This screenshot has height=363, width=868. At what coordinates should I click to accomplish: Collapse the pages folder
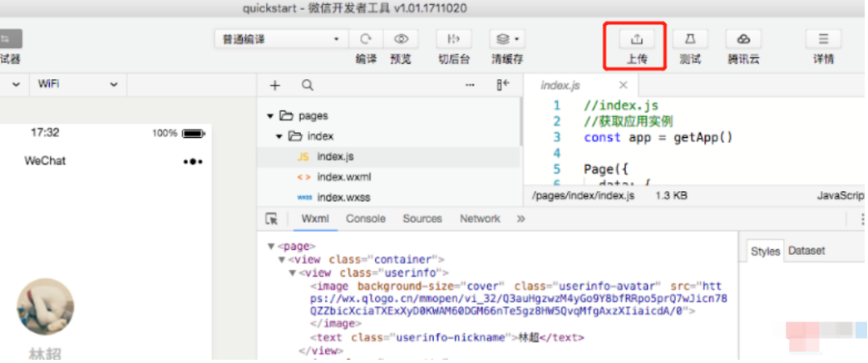point(270,116)
